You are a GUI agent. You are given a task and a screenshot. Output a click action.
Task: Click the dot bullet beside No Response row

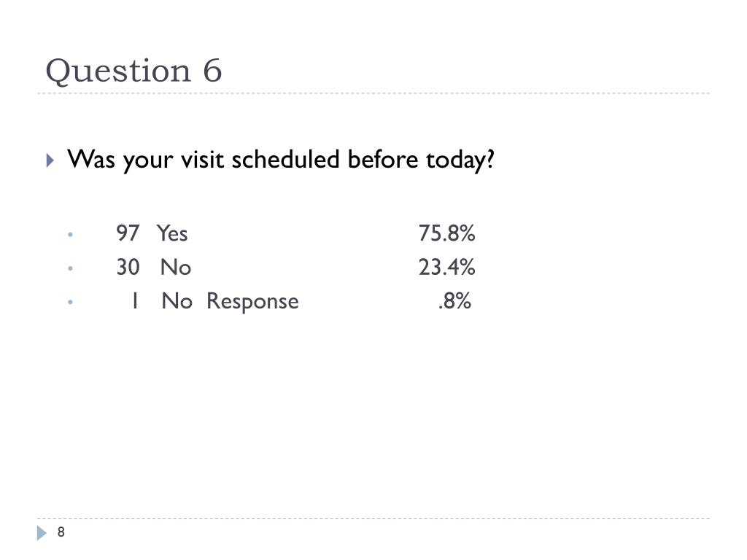70,302
